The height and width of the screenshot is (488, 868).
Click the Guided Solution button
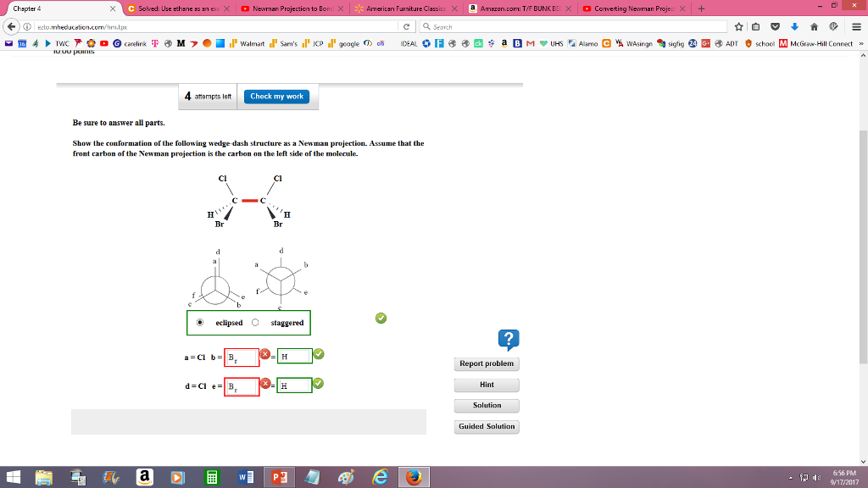486,426
